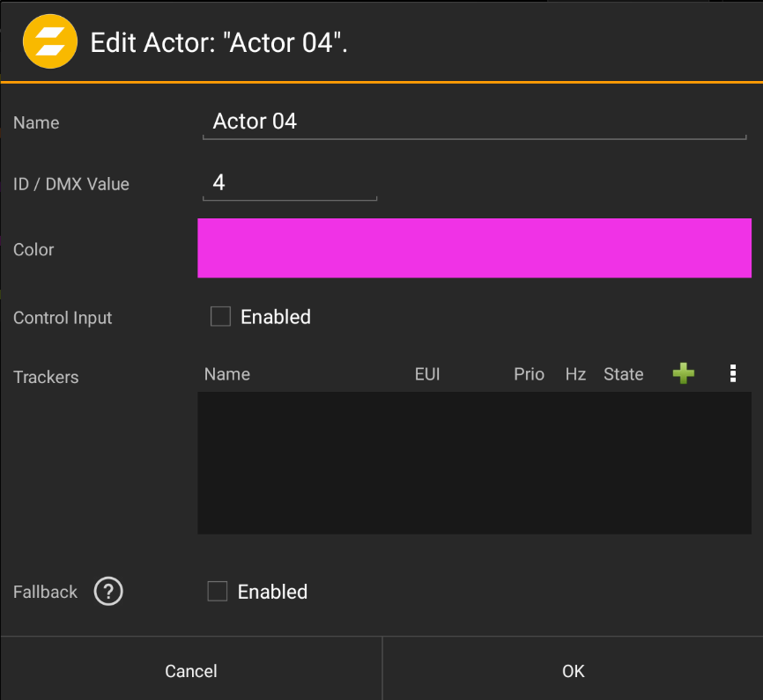Click the State column header

click(623, 373)
